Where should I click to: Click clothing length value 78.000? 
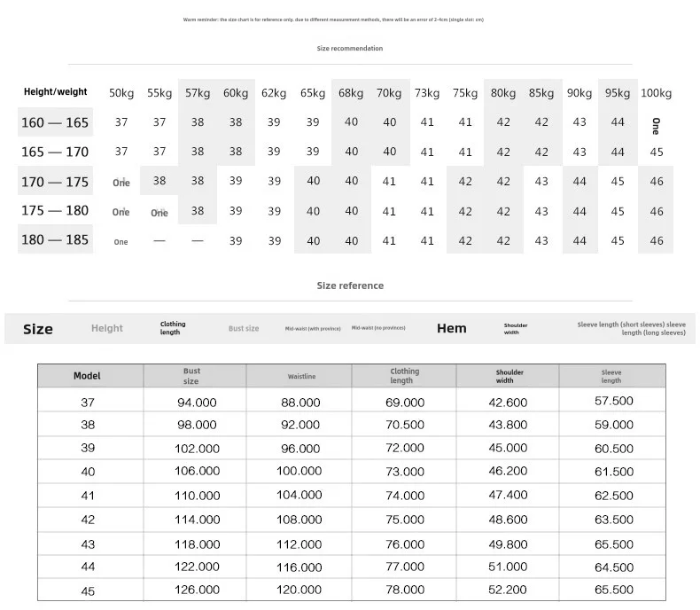click(x=405, y=590)
